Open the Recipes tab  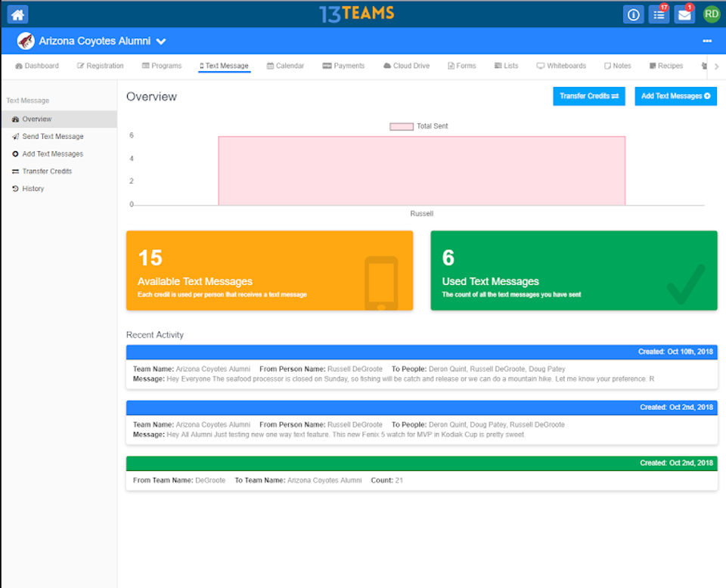click(x=666, y=66)
